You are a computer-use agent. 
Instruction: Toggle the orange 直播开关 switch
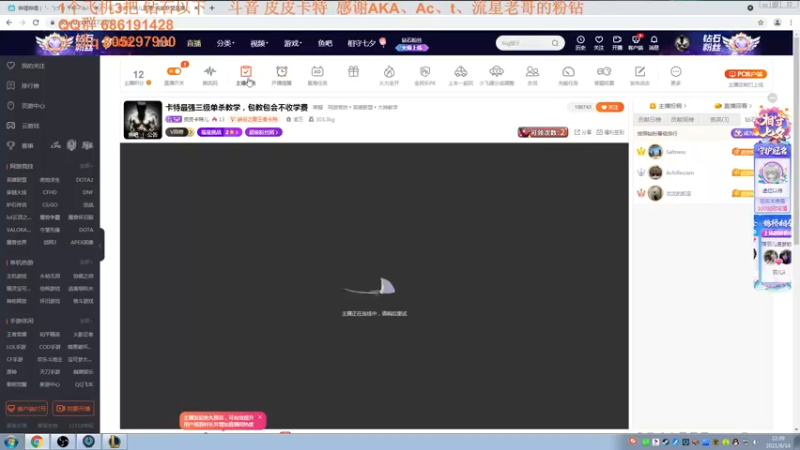click(174, 71)
